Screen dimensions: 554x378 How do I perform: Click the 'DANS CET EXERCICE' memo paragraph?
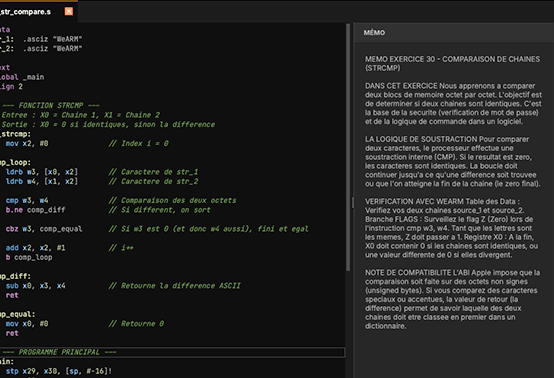pos(453,104)
